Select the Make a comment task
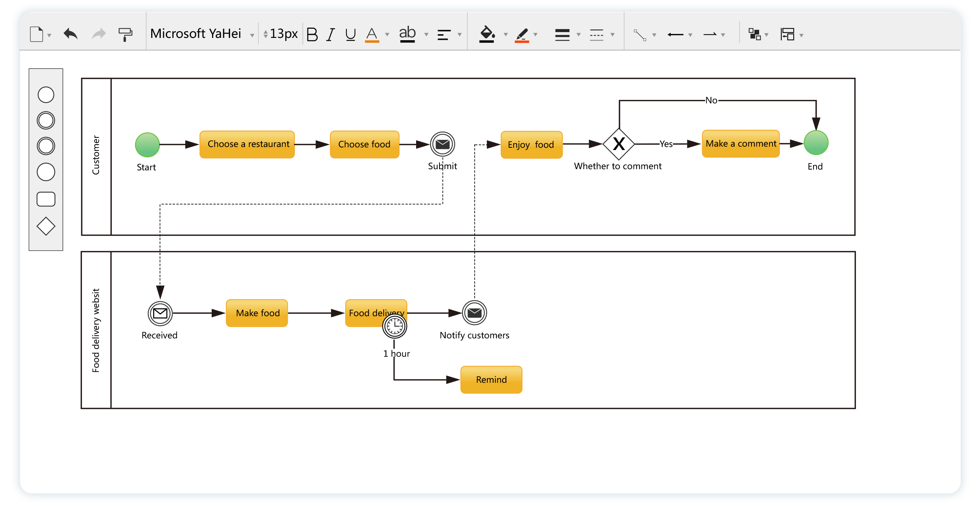The height and width of the screenshot is (506, 980). point(741,144)
